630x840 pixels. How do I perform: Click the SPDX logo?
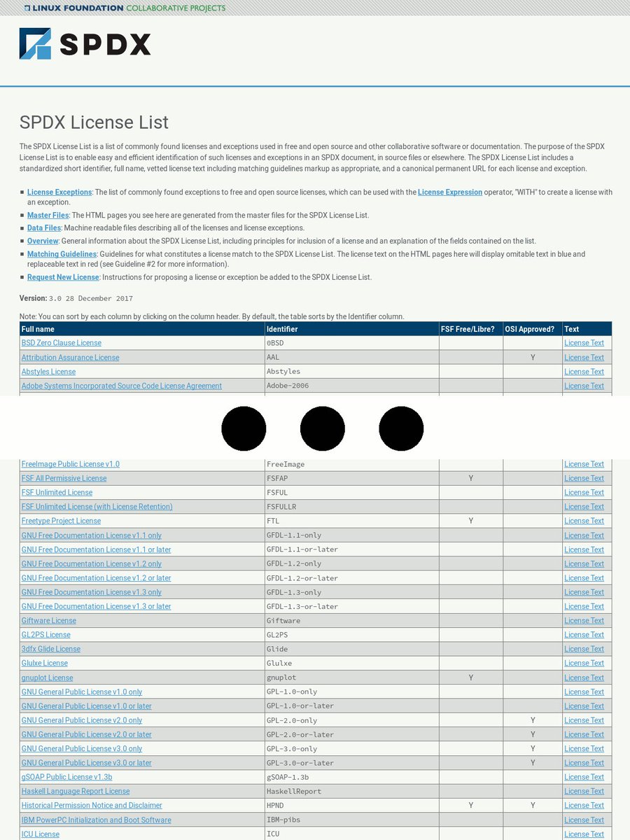coord(85,43)
